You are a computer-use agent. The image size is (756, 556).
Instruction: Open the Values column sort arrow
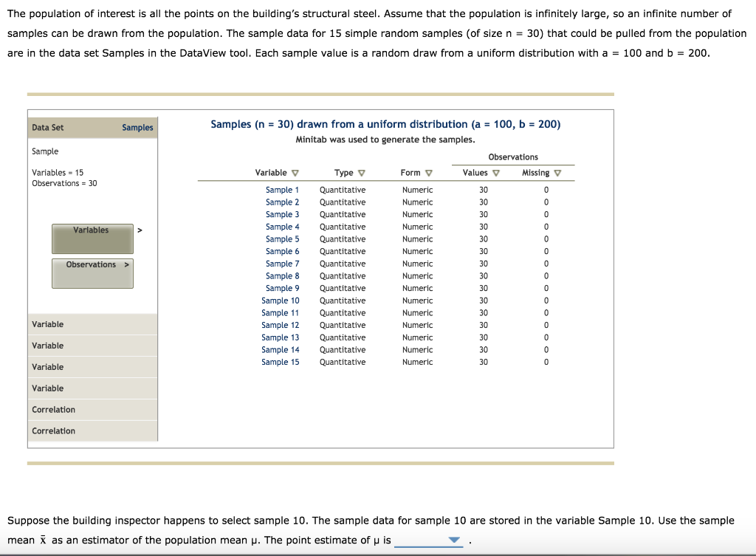(495, 173)
